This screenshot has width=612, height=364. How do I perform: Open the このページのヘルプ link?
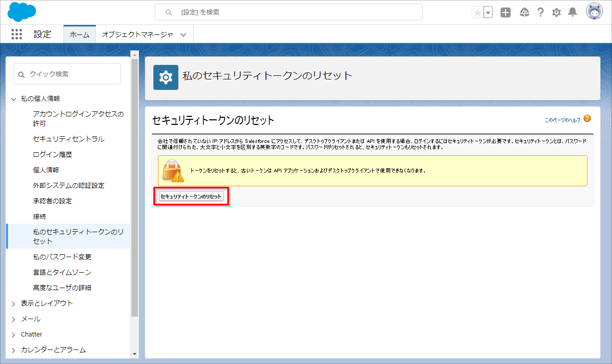pos(563,120)
